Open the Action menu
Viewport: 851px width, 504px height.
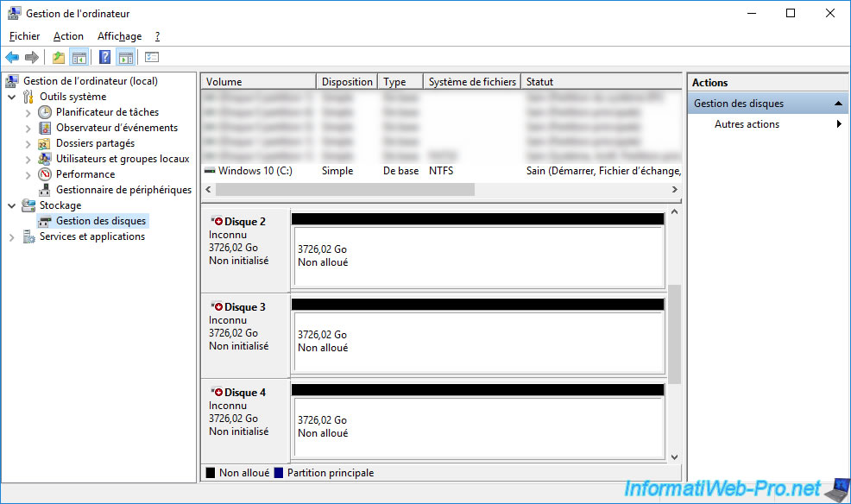[68, 36]
